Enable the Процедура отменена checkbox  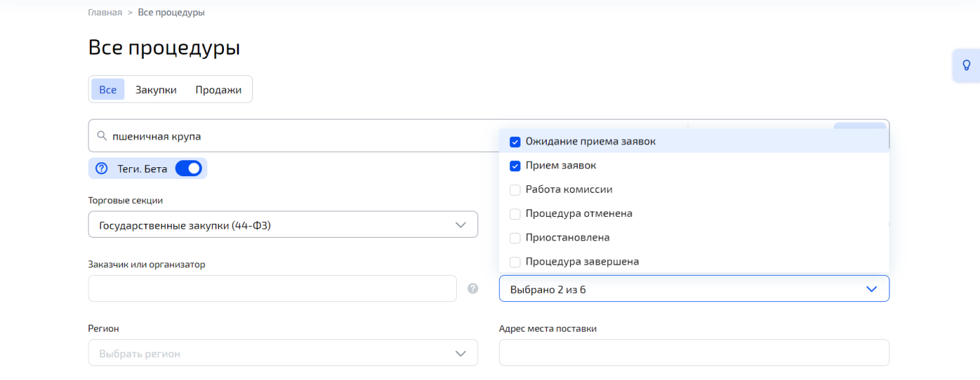(515, 214)
